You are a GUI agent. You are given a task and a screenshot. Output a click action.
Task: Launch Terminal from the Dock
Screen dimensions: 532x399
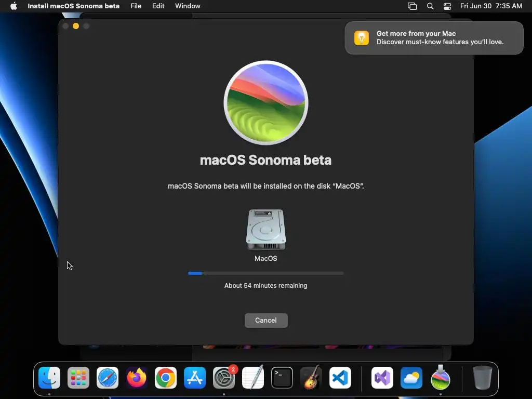click(282, 378)
